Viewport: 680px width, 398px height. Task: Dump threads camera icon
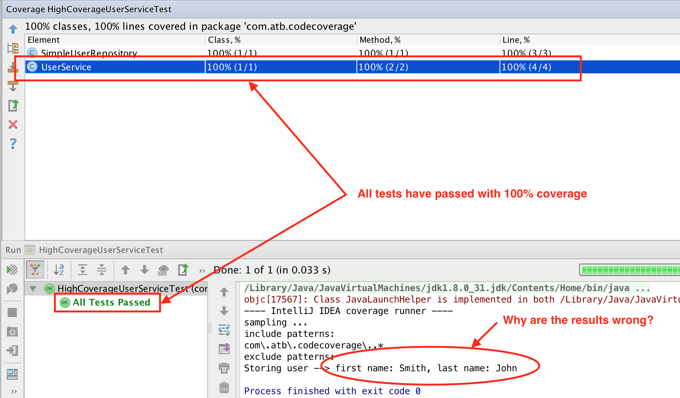coord(12,332)
